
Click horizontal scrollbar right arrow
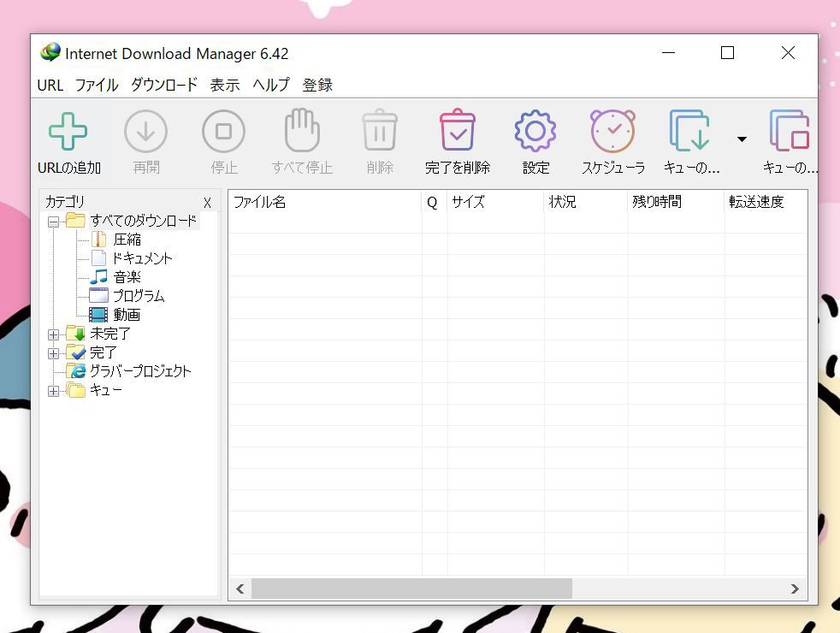click(795, 589)
